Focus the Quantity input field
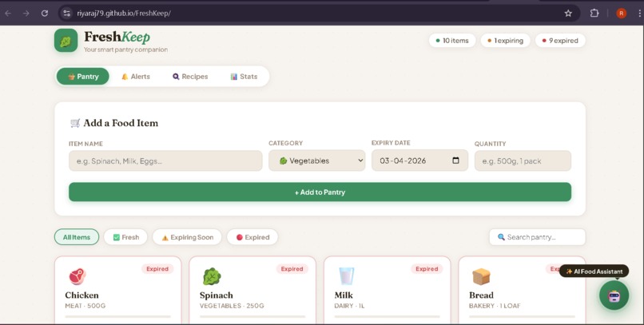Image resolution: width=644 pixels, height=325 pixels. click(523, 161)
